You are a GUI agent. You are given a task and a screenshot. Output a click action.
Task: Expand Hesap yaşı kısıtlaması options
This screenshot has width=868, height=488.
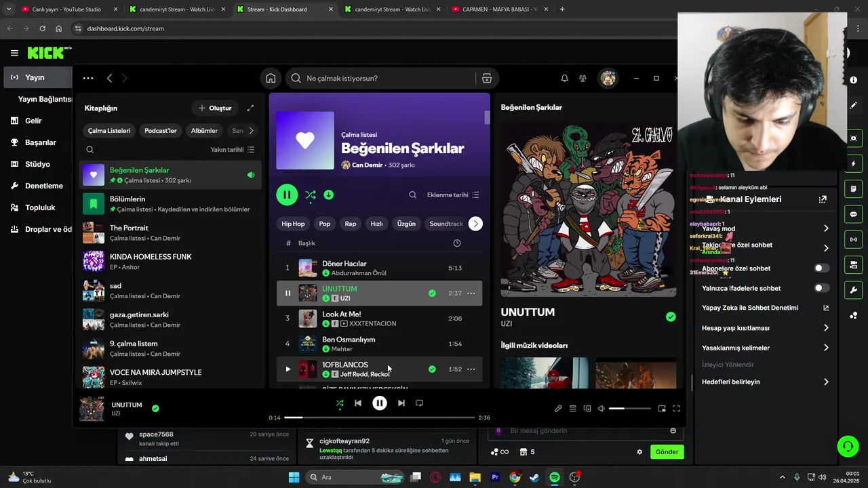point(826,328)
